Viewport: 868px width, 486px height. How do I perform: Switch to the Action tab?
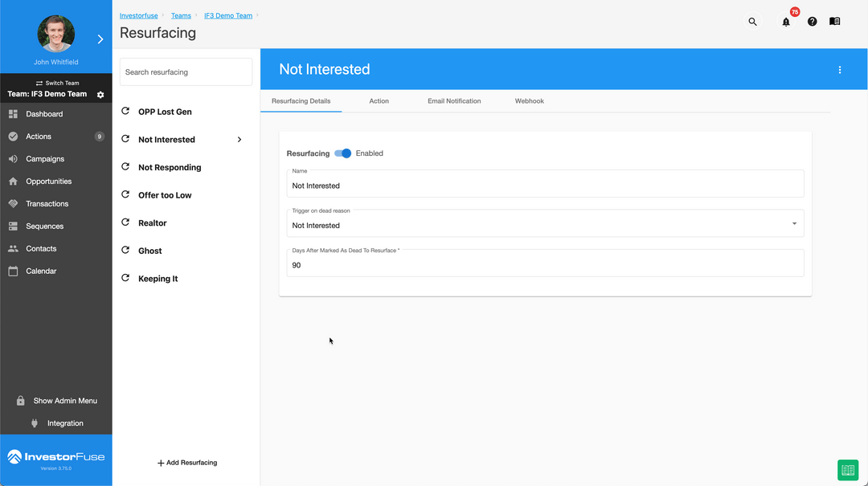point(379,101)
